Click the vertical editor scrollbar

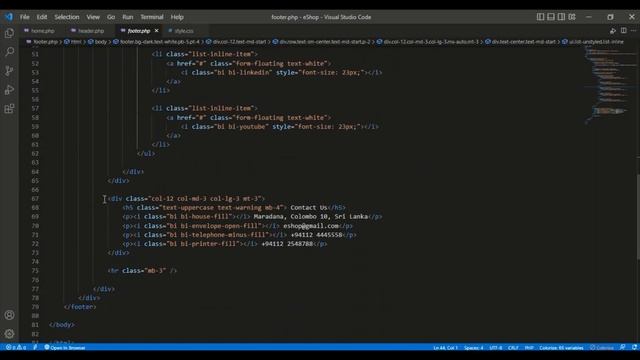tap(638, 216)
